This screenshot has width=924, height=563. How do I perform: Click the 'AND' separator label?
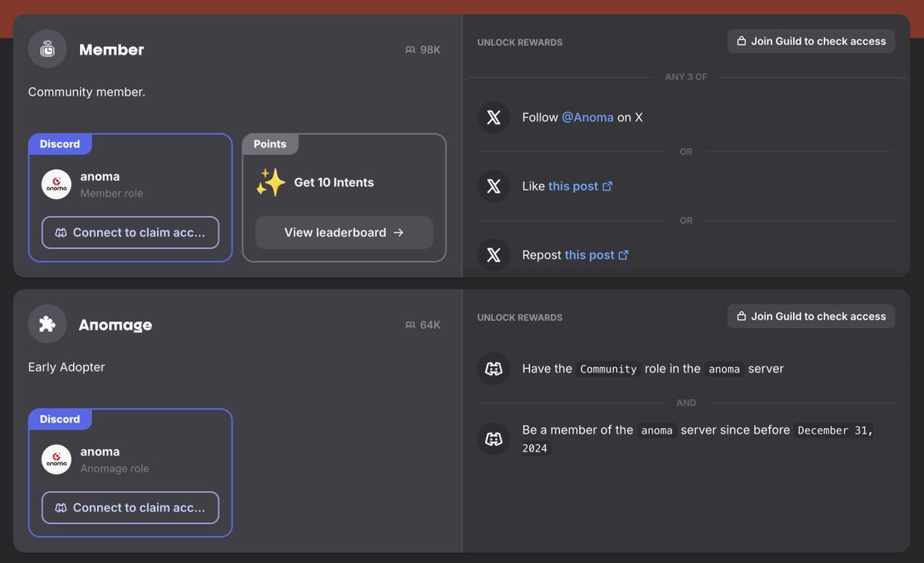click(686, 403)
